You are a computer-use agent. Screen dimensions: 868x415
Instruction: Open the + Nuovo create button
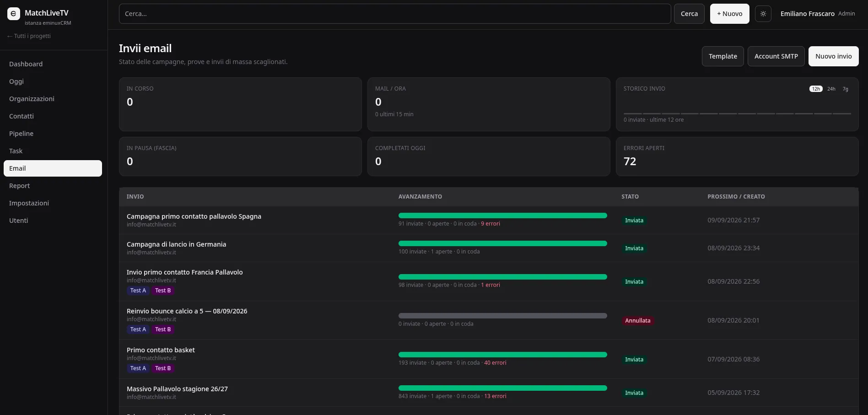click(x=730, y=14)
